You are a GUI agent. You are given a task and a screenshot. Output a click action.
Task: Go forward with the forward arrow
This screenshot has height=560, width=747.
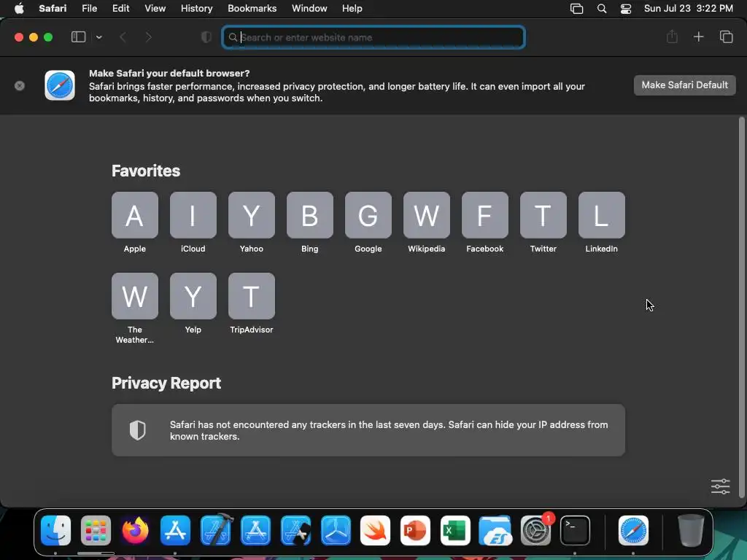click(x=148, y=37)
